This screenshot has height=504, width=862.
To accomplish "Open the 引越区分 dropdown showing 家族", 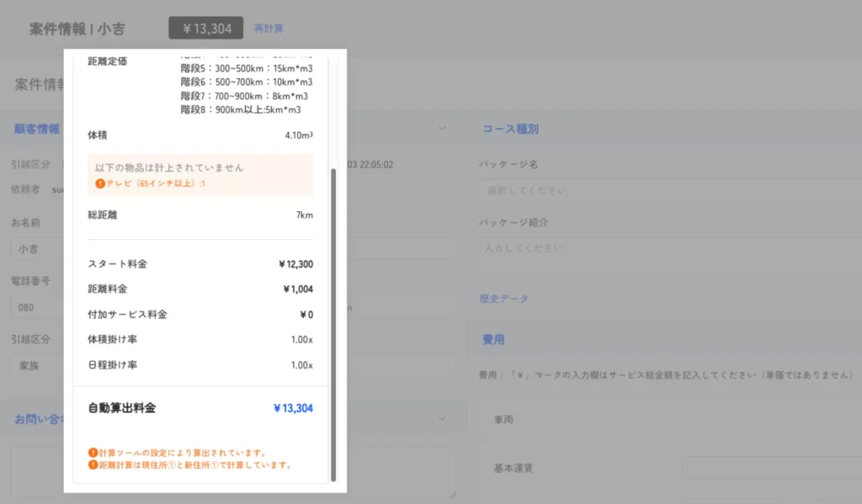I will click(x=37, y=365).
